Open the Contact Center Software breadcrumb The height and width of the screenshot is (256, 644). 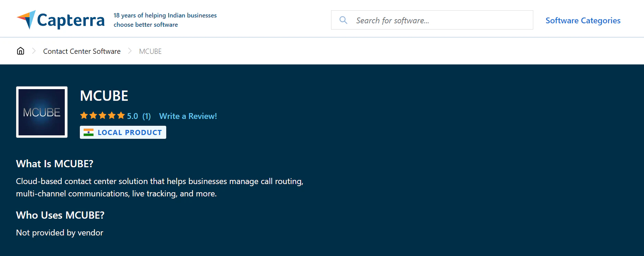coord(82,51)
